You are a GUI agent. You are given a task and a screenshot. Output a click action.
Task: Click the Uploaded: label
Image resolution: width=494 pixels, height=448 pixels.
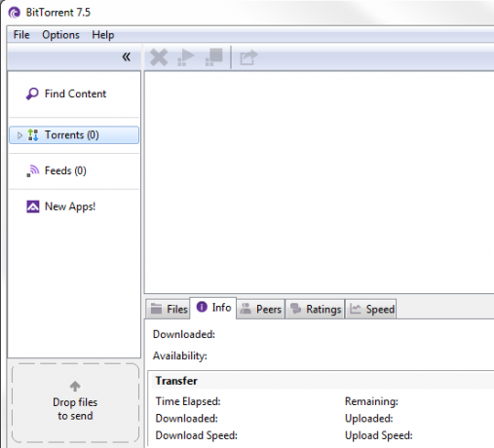tap(369, 419)
